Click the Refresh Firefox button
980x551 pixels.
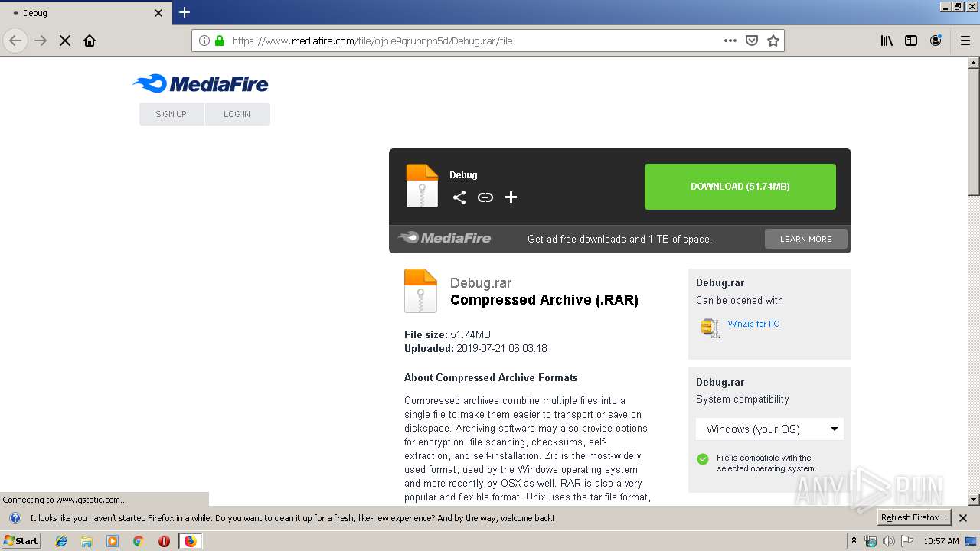[x=914, y=517]
